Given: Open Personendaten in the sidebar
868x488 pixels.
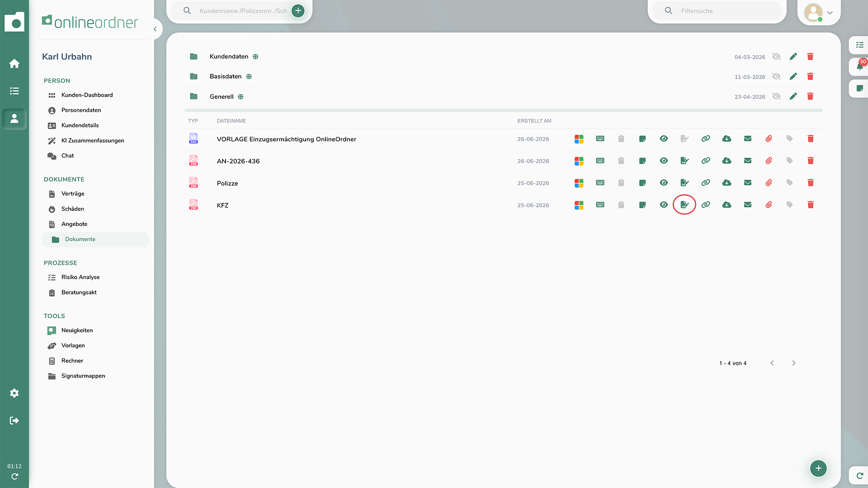Looking at the screenshot, I should [x=81, y=110].
